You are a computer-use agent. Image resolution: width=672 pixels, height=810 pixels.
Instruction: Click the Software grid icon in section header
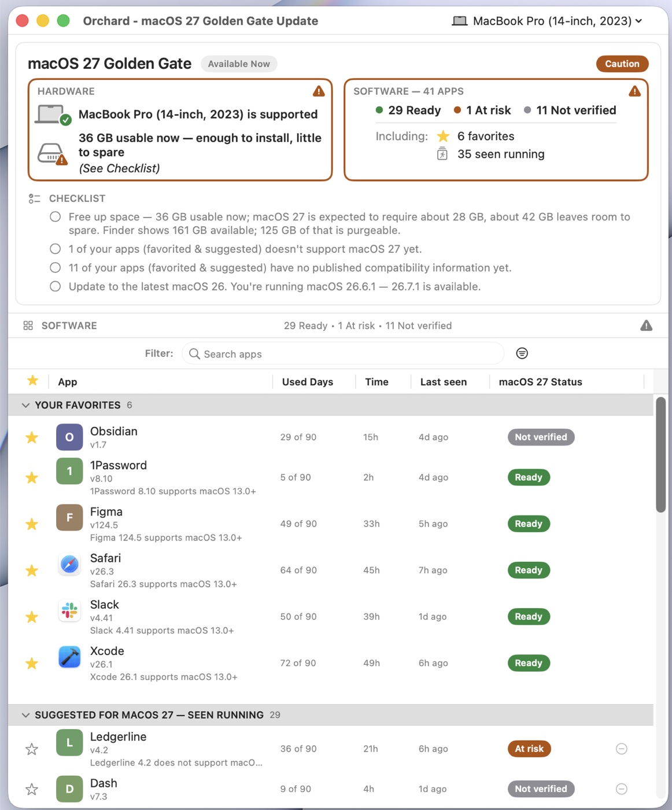(x=28, y=325)
